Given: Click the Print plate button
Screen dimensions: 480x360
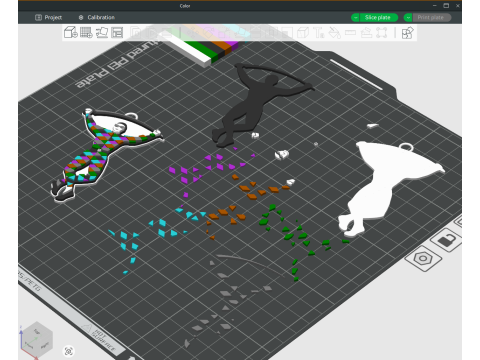Looking at the screenshot, I should pyautogui.click(x=431, y=17).
